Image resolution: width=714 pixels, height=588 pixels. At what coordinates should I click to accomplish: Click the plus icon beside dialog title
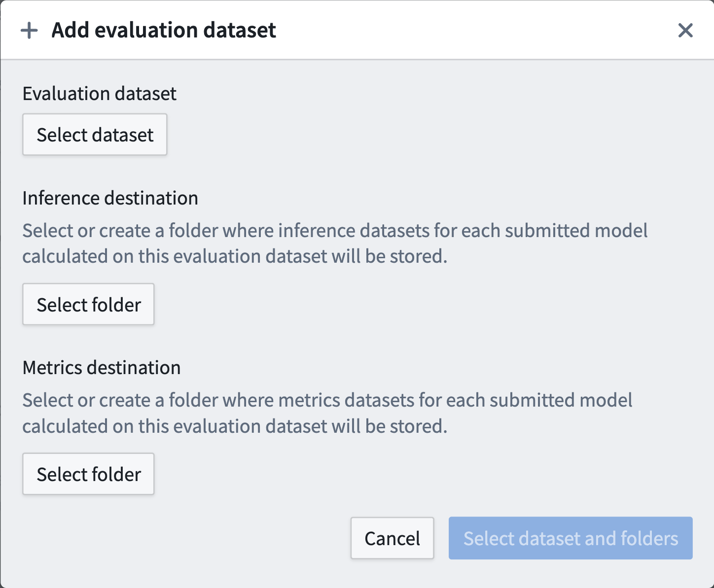[29, 31]
